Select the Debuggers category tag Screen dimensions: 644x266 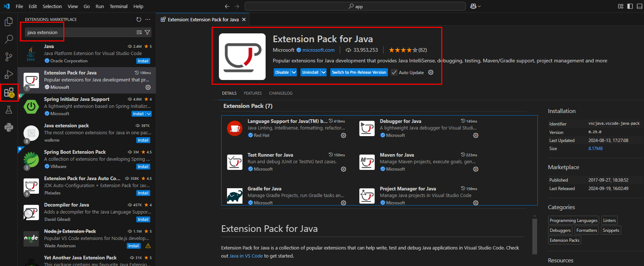560,230
